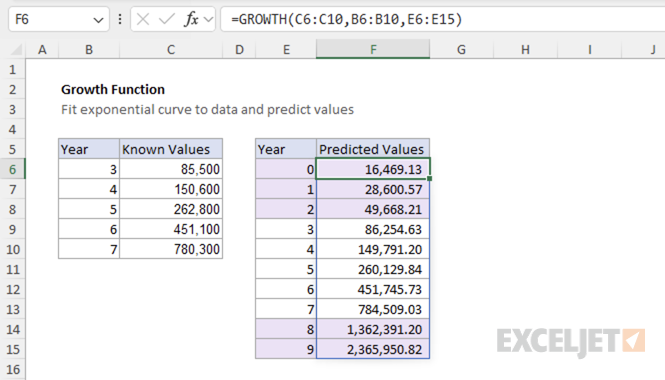
Task: Select the cell with 86,254.63
Action: click(x=373, y=229)
